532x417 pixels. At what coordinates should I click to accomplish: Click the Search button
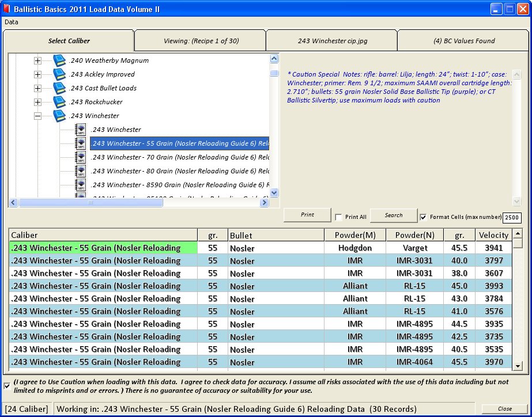393,215
